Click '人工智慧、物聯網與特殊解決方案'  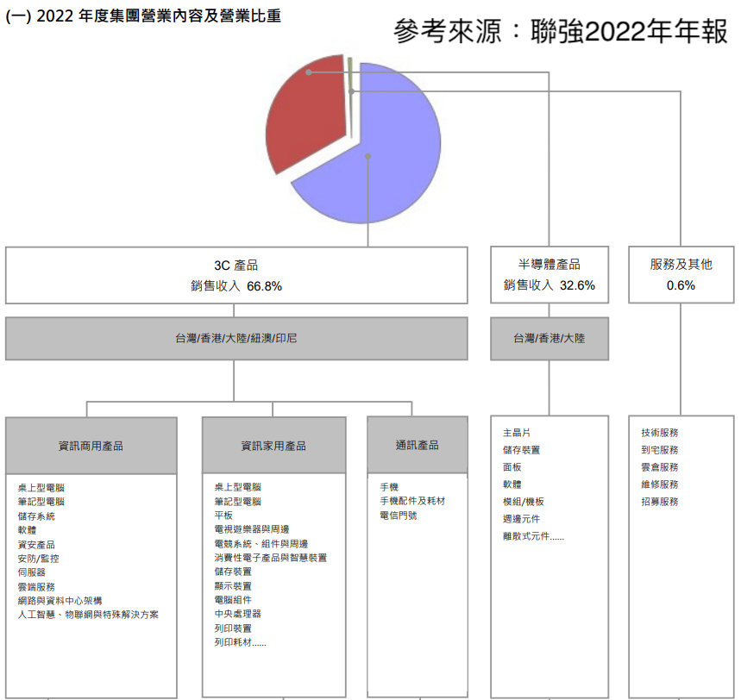coord(88,615)
